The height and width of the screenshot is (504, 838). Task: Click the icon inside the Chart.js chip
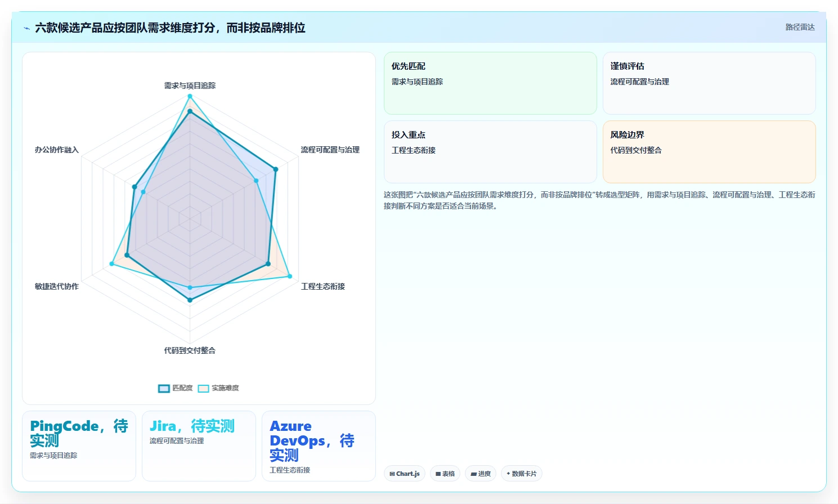tap(392, 474)
